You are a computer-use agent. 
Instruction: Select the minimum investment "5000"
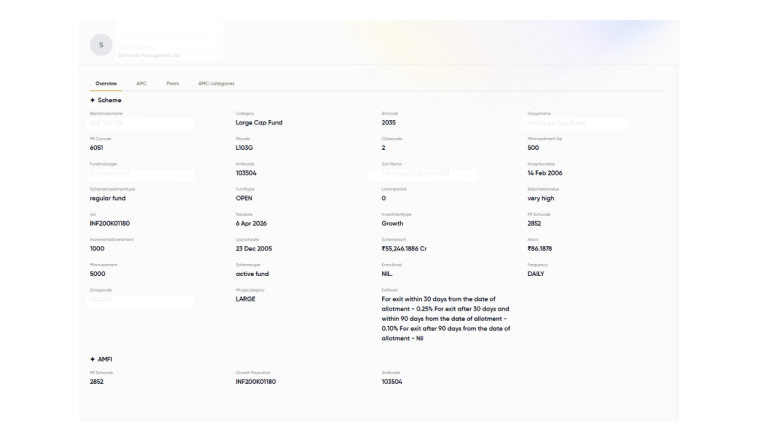coord(97,274)
